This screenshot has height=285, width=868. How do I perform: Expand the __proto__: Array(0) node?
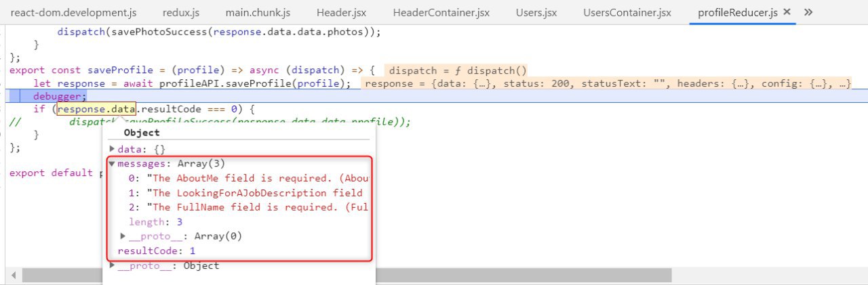[123, 236]
